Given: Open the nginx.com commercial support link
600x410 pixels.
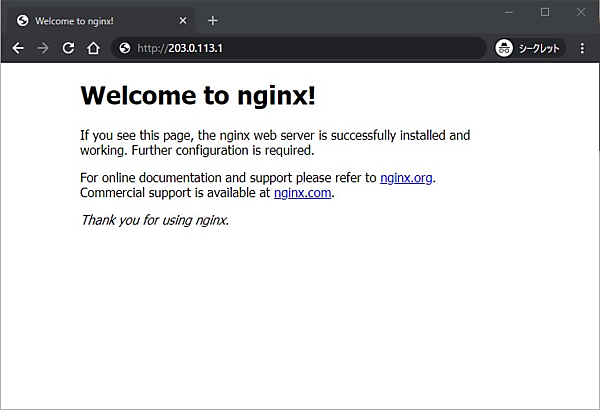Looking at the screenshot, I should coord(302,193).
